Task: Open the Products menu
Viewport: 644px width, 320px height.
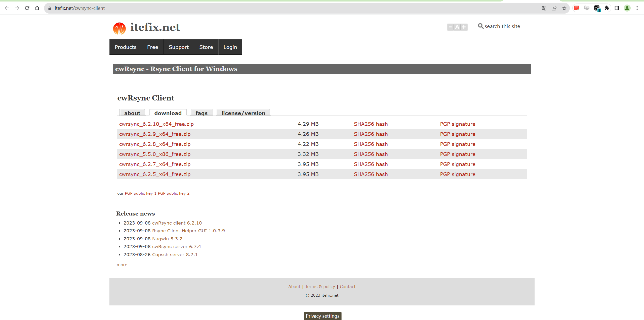Action: (126, 47)
